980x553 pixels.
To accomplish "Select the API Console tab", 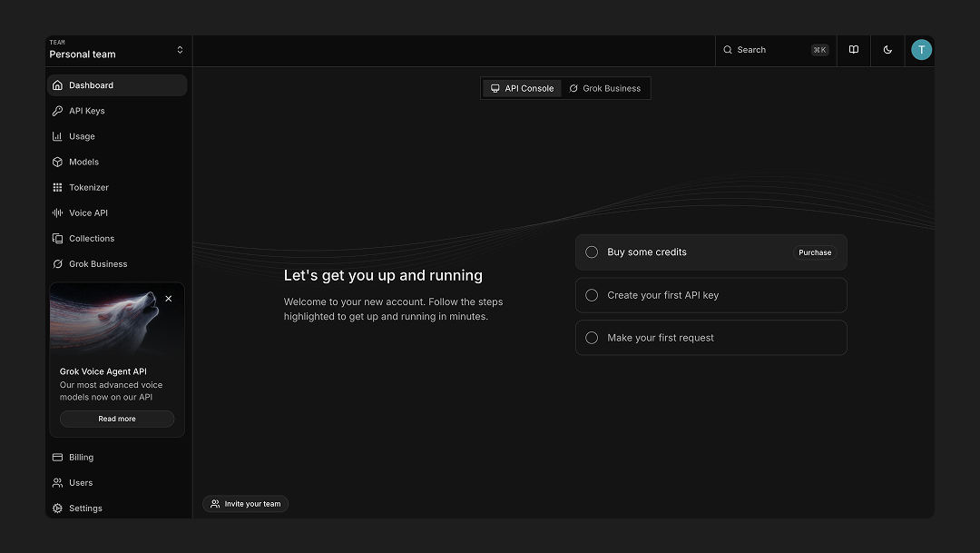I will pyautogui.click(x=522, y=88).
